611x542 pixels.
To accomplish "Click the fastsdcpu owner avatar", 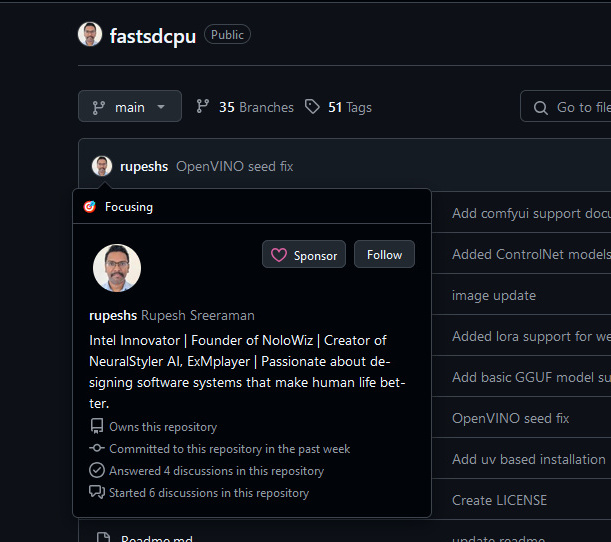I will click(90, 34).
